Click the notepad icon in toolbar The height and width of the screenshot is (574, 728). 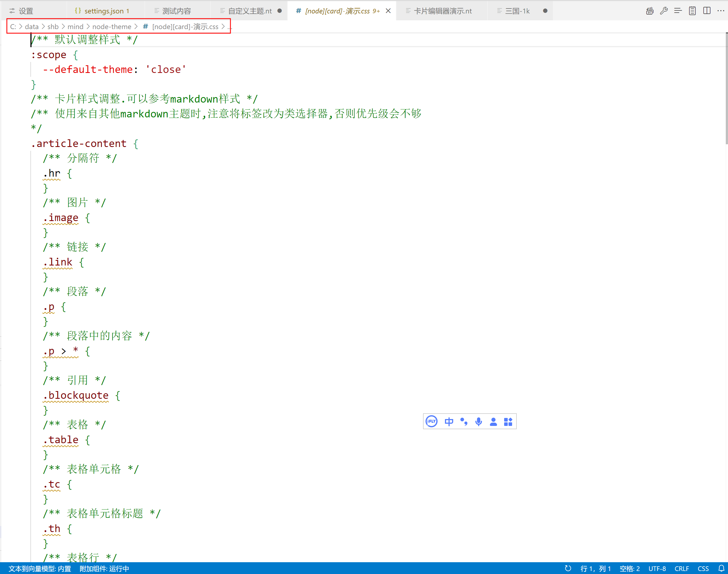692,11
